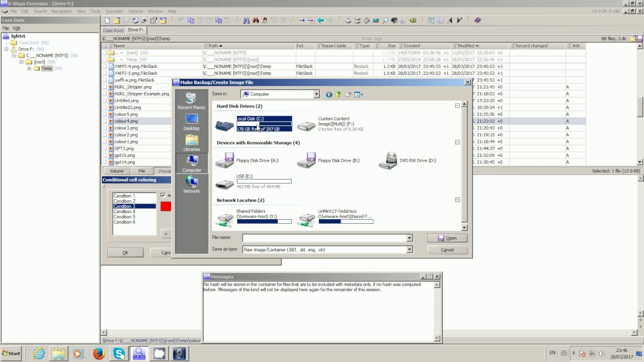Click the red color swatch
Image resolution: width=644 pixels, height=362 pixels.
pyautogui.click(x=166, y=206)
